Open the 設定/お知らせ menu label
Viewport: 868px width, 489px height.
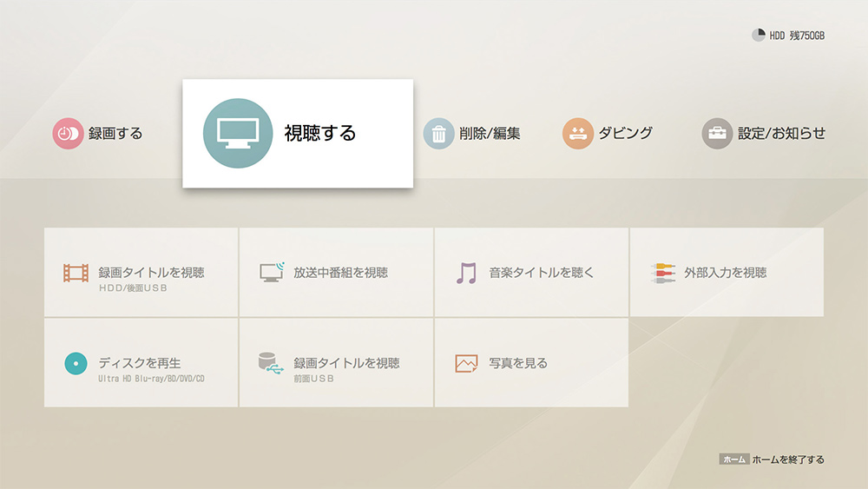tap(781, 134)
